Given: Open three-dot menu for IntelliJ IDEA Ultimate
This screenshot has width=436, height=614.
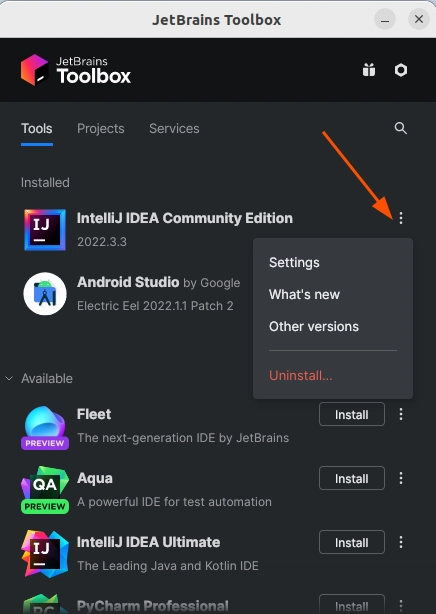Looking at the screenshot, I should pos(401,542).
